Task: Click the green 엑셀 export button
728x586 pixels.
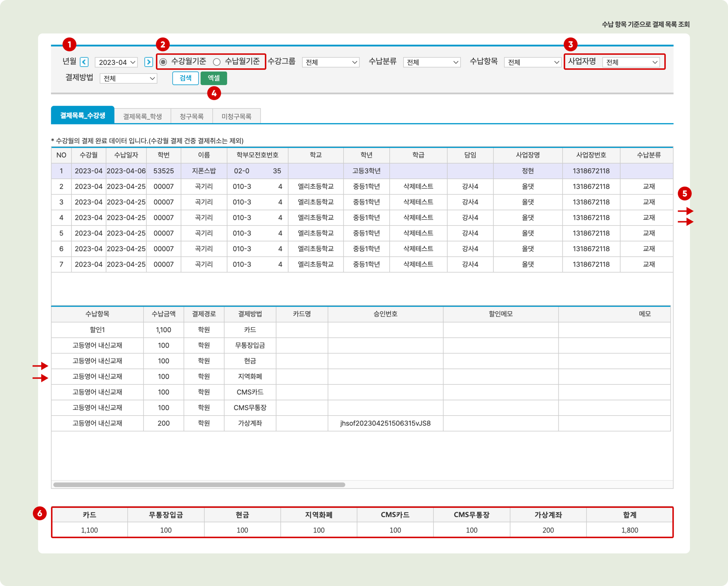Action: point(213,78)
